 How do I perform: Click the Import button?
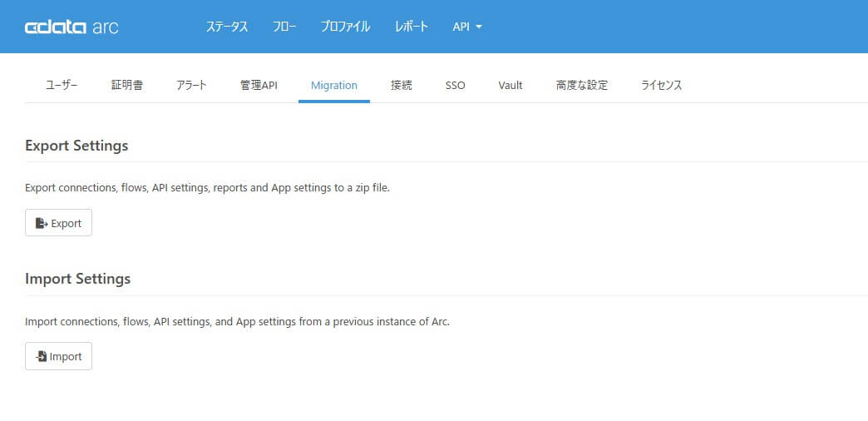pyautogui.click(x=59, y=356)
